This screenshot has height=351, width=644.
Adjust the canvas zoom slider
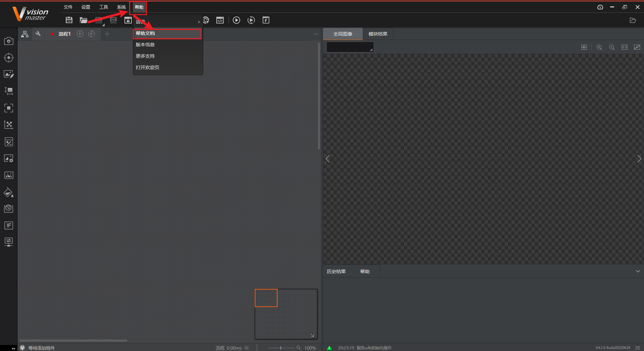tap(281, 348)
